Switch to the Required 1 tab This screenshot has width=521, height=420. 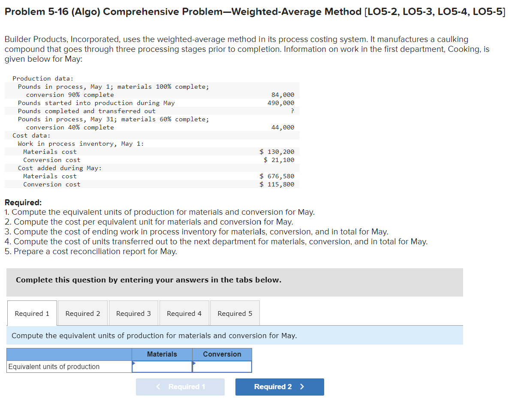pos(32,313)
